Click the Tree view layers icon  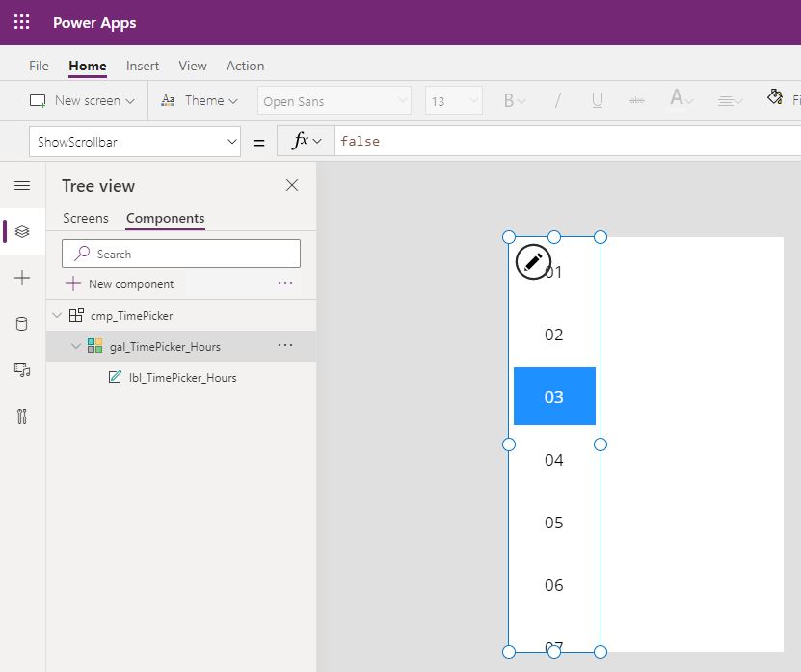(22, 231)
